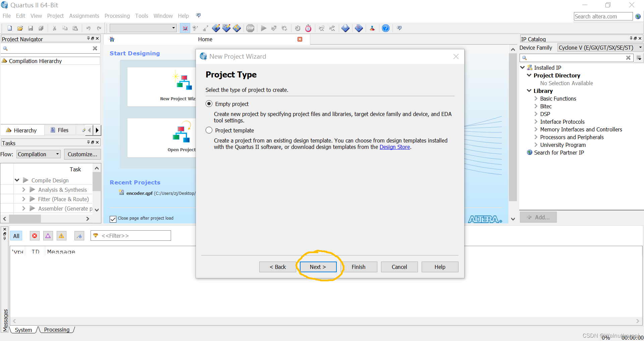The width and height of the screenshot is (644, 341).
Task: Collapse the Library tree node
Action: tap(529, 91)
